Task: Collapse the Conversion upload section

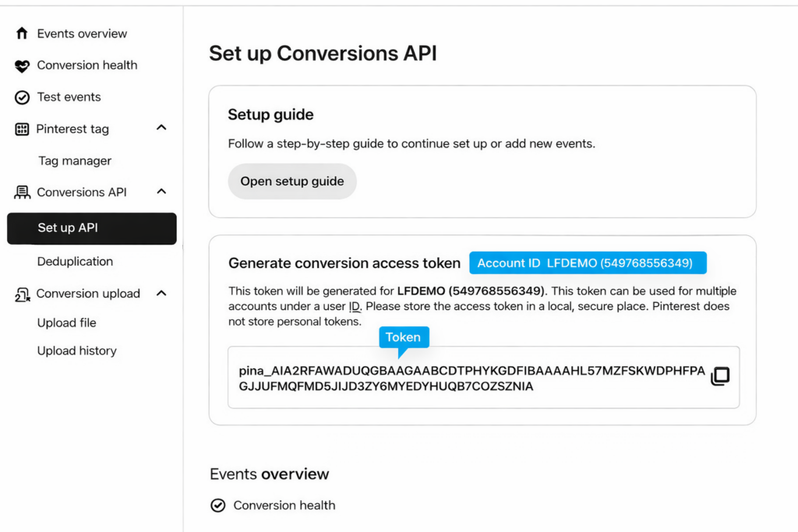Action: [161, 292]
